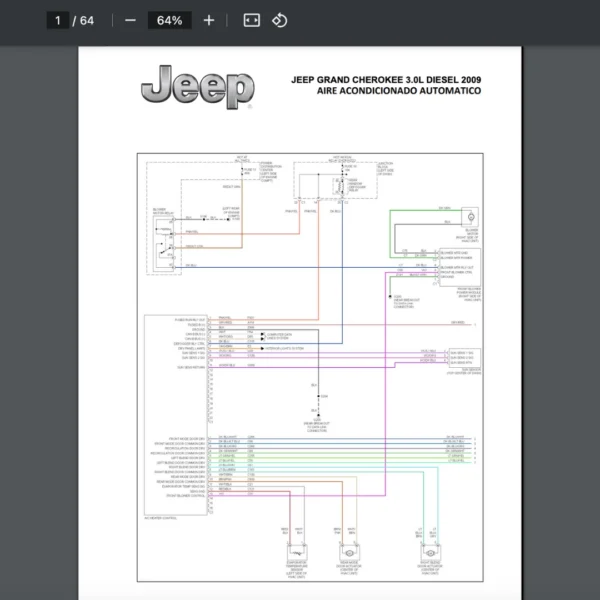Click the blower motor symbol in diagram
The image size is (600, 600).
click(468, 217)
